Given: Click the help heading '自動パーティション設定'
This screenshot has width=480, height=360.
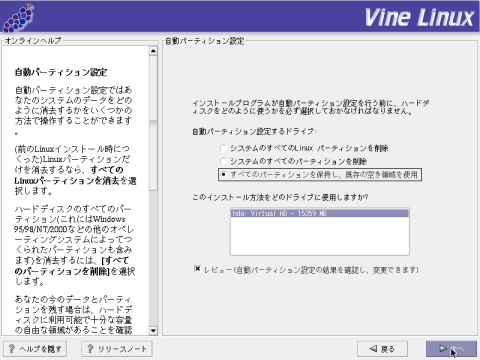Looking at the screenshot, I should [61, 72].
